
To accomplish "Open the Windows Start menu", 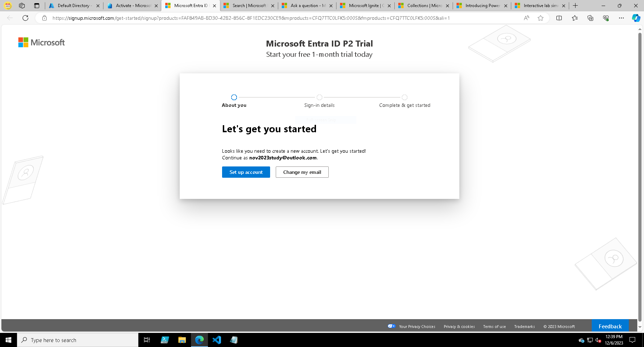I will (8, 340).
